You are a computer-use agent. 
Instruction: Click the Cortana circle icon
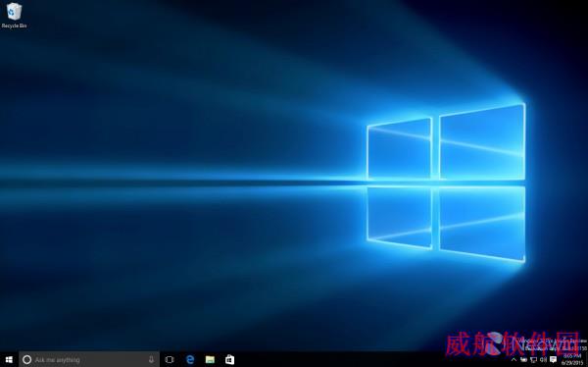(x=26, y=360)
